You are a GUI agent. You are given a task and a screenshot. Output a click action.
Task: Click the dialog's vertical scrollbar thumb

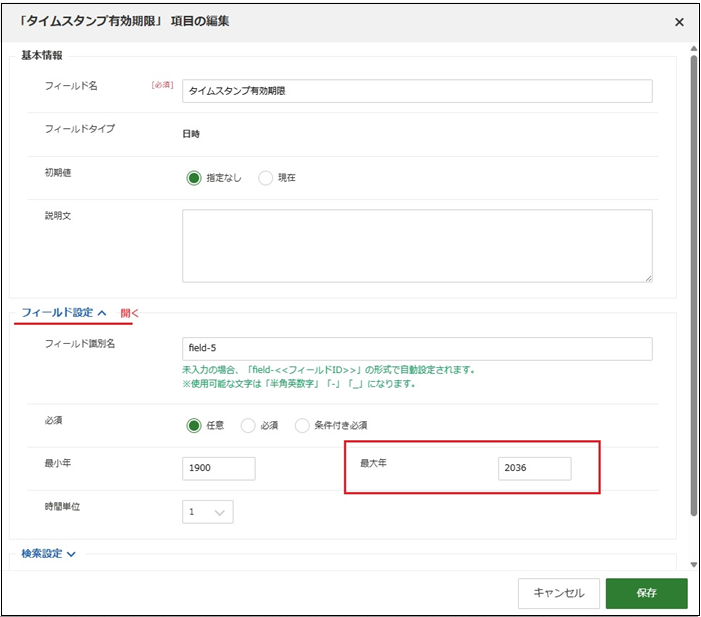692,280
